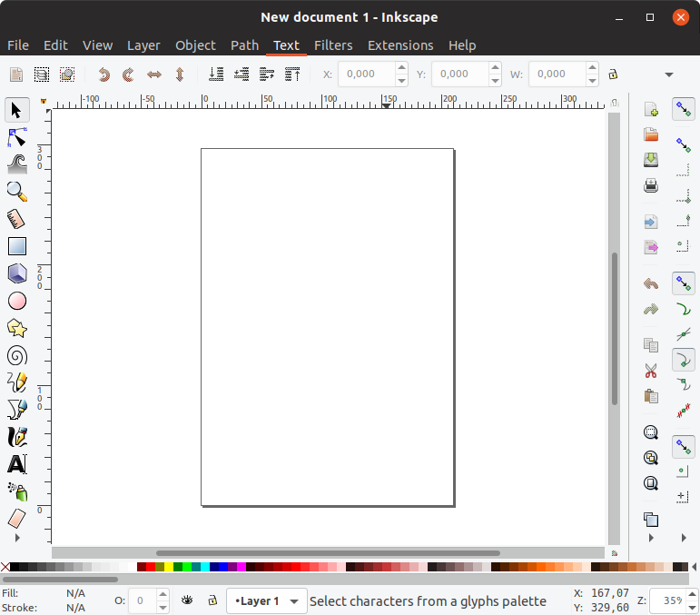Image resolution: width=700 pixels, height=615 pixels.
Task: Lower selection to bottom
Action: [216, 74]
